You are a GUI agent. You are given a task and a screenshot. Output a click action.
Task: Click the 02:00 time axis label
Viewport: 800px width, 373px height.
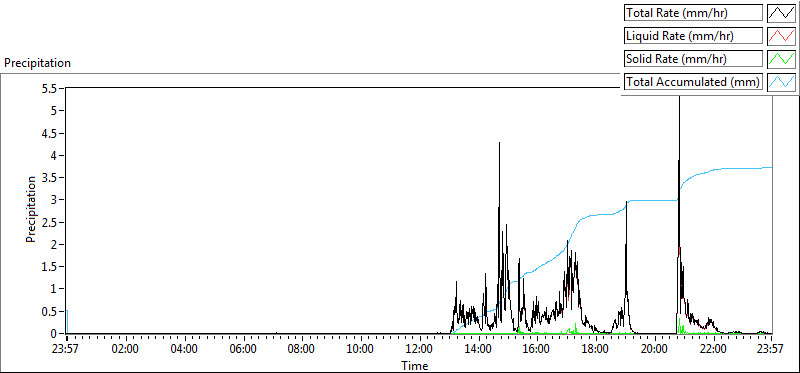coord(125,350)
